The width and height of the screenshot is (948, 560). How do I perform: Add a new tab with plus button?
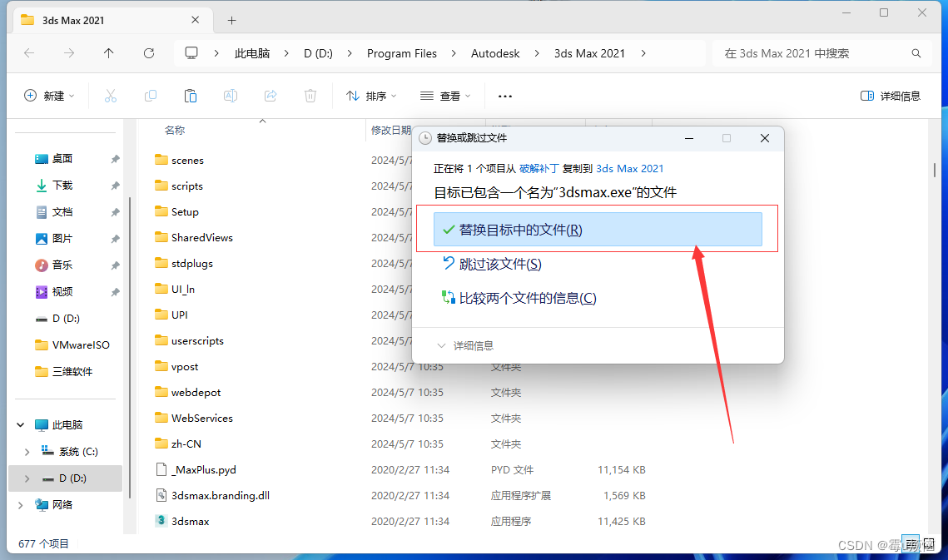coord(231,21)
